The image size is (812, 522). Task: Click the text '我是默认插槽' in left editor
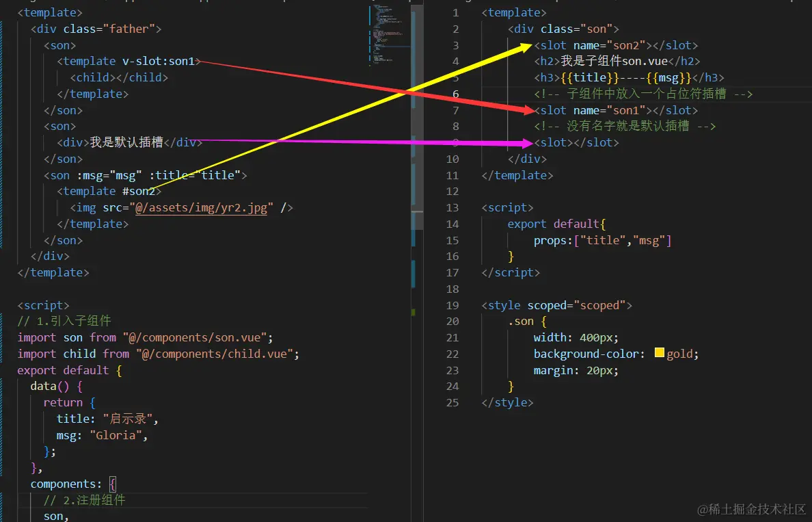tap(126, 142)
